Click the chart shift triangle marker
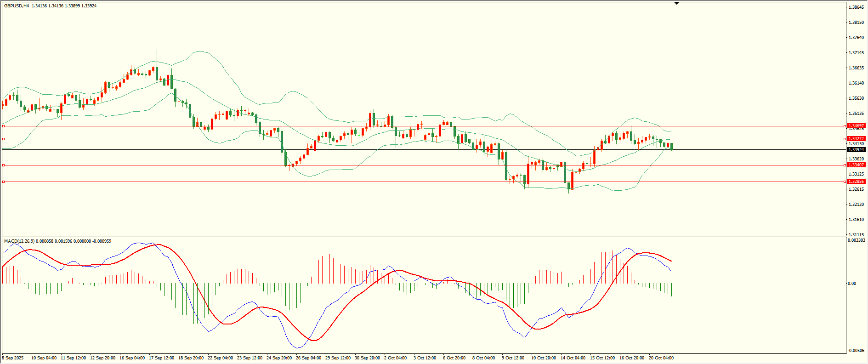This screenshot has width=868, height=364. pos(676,4)
